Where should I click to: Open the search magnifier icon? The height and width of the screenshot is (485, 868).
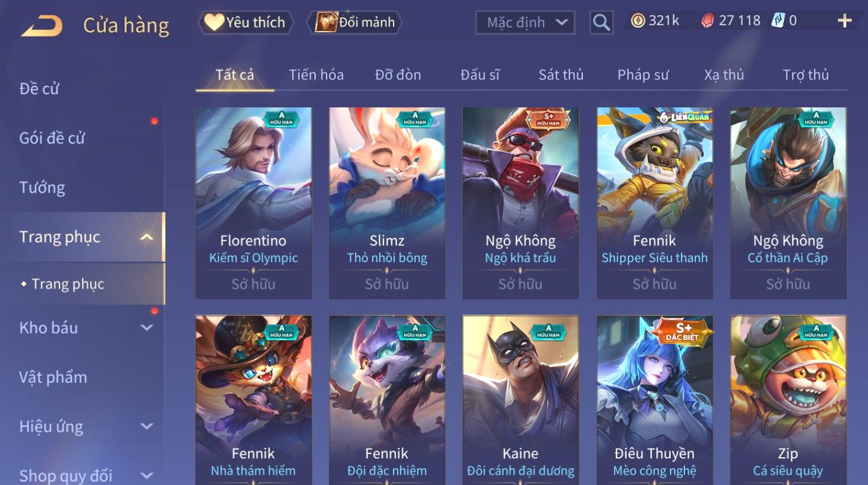pos(601,23)
